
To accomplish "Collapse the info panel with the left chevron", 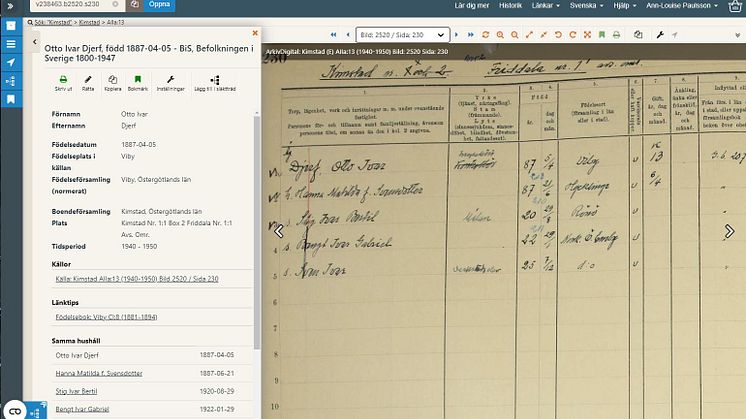I will pyautogui.click(x=35, y=42).
